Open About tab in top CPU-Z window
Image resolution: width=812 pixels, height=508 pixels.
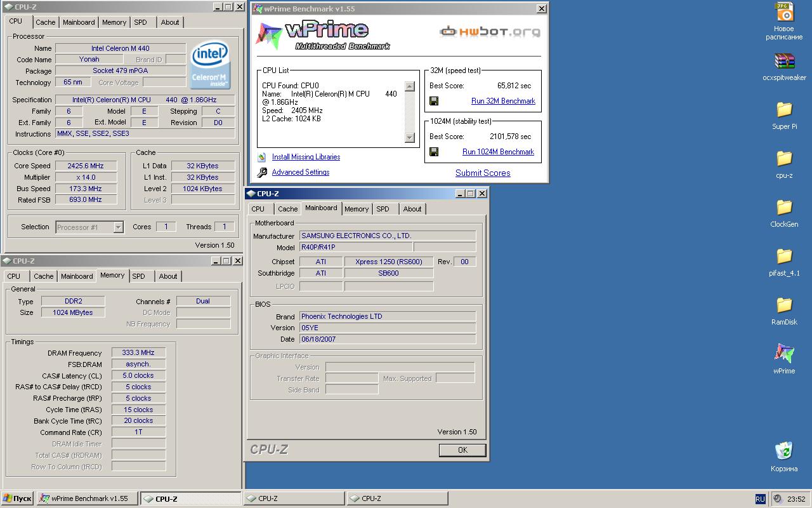click(x=170, y=22)
